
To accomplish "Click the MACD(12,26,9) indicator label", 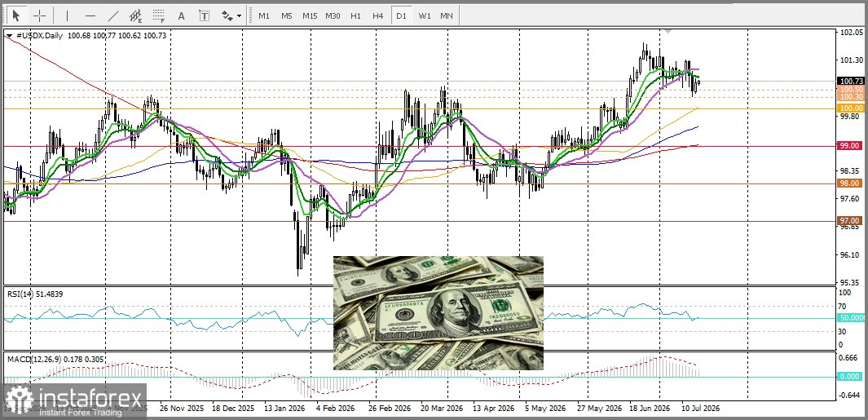I will (54, 359).
